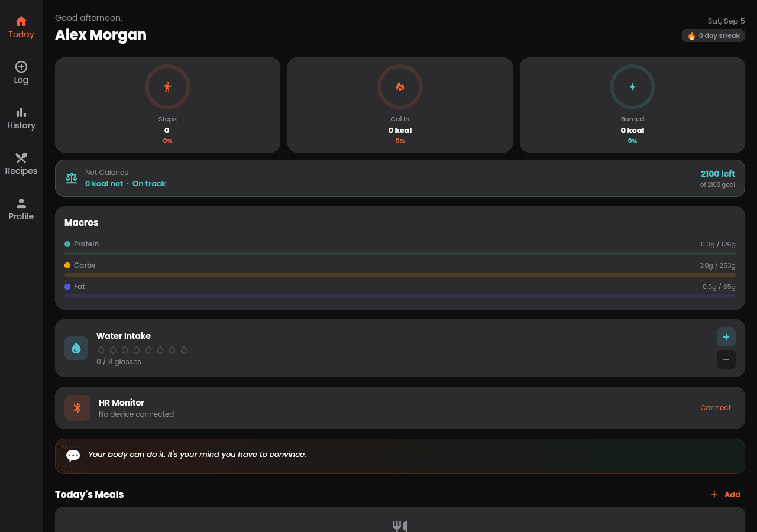Click the water droplet icon tile

coord(76,348)
